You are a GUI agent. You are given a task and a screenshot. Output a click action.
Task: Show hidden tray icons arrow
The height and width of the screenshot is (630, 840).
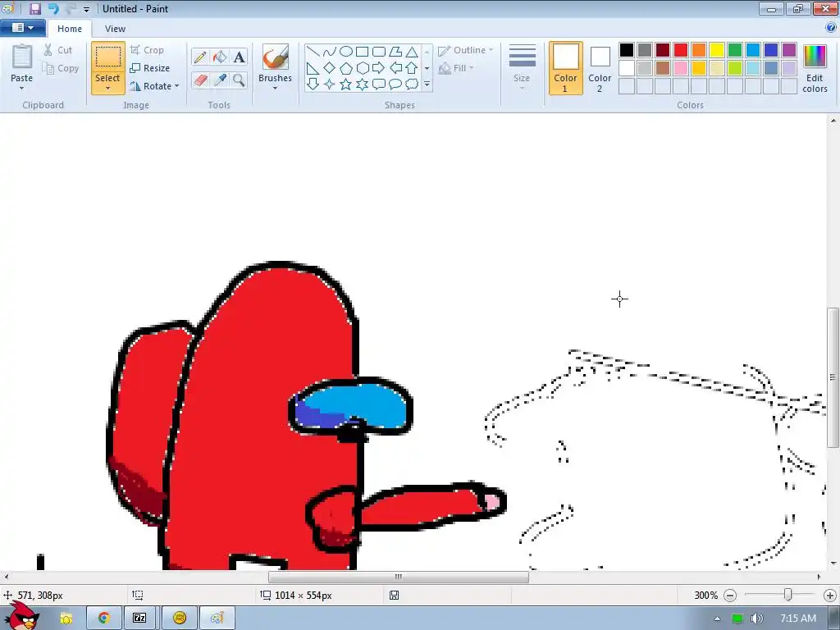click(x=717, y=619)
